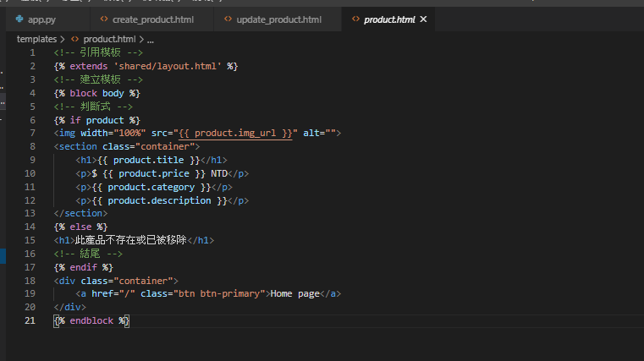
Task: Expand the templates folder breadcrumb
Action: 36,39
